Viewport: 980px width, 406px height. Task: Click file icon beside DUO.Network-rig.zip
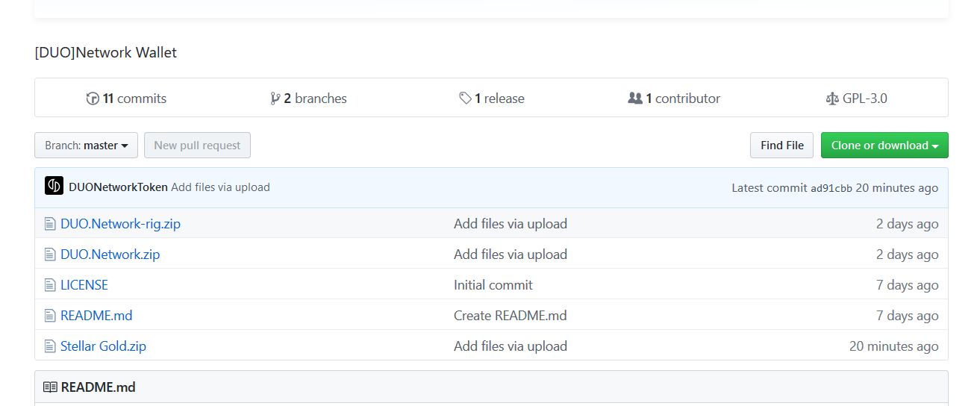50,224
